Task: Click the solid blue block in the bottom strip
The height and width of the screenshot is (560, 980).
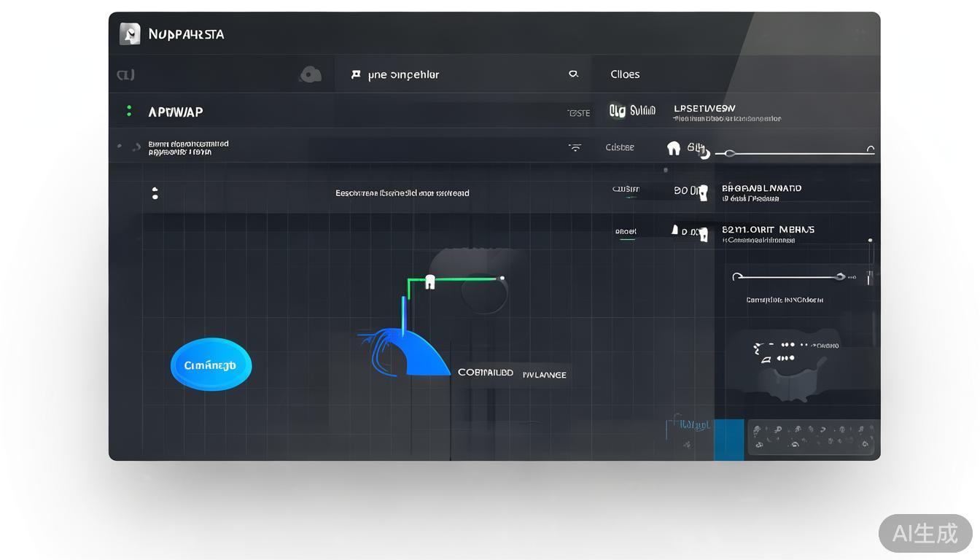Action: pyautogui.click(x=728, y=440)
